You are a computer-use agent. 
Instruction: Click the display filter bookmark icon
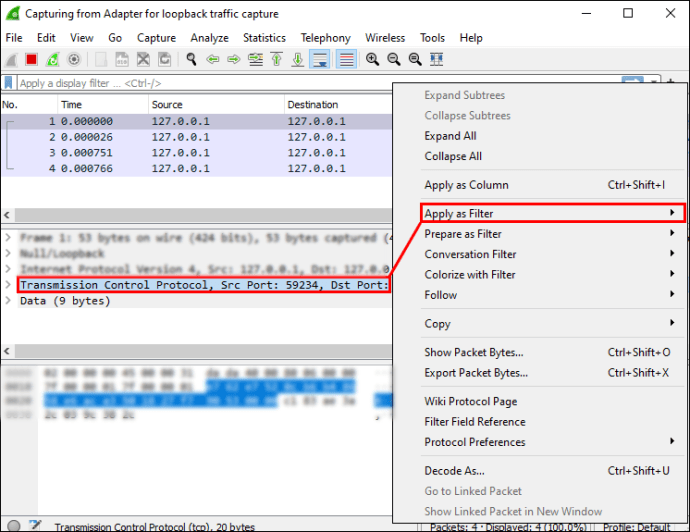pyautogui.click(x=8, y=83)
